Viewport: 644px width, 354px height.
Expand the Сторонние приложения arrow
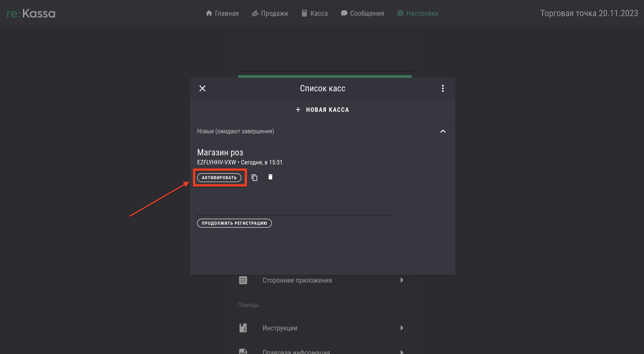click(402, 280)
